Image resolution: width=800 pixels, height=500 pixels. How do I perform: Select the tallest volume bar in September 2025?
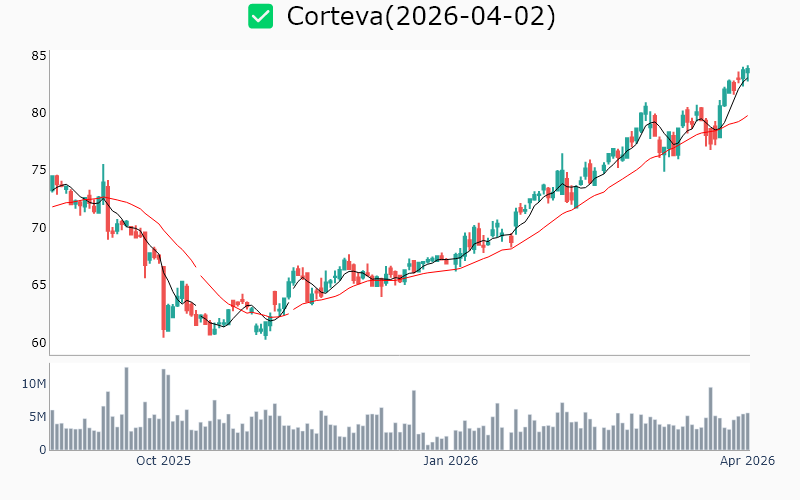click(x=126, y=409)
